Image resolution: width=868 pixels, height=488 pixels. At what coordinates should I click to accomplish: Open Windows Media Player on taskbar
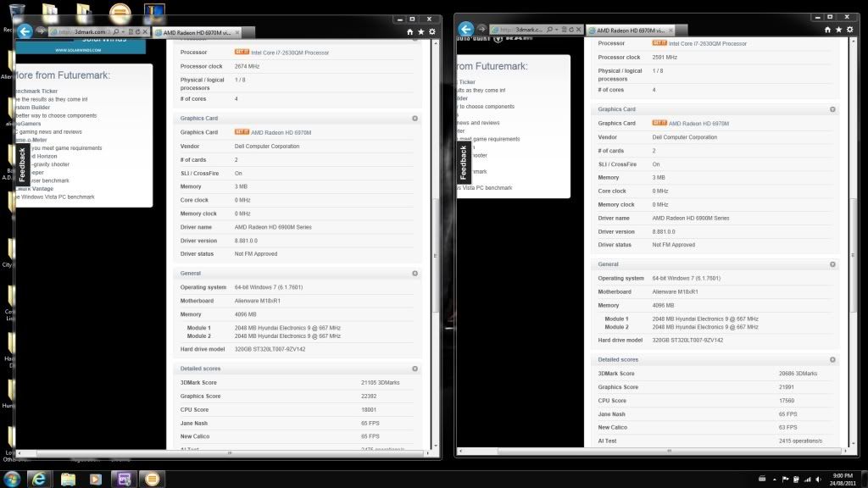click(96, 479)
